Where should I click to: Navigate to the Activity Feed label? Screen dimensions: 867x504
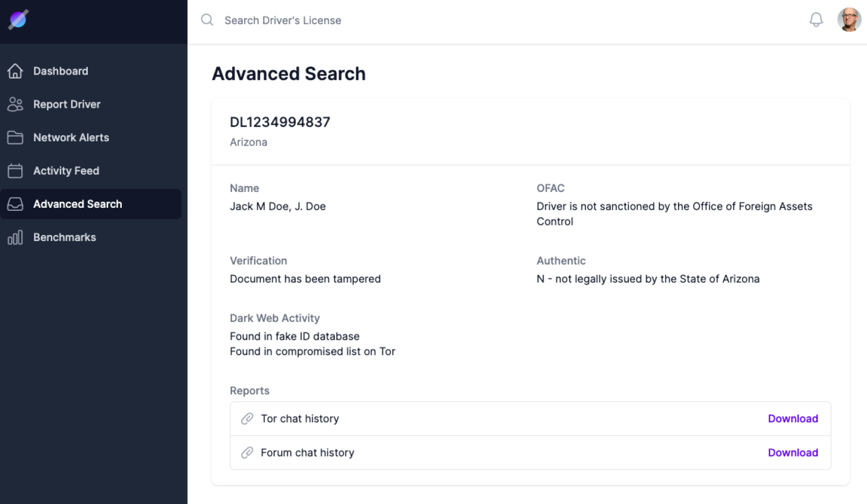point(66,171)
